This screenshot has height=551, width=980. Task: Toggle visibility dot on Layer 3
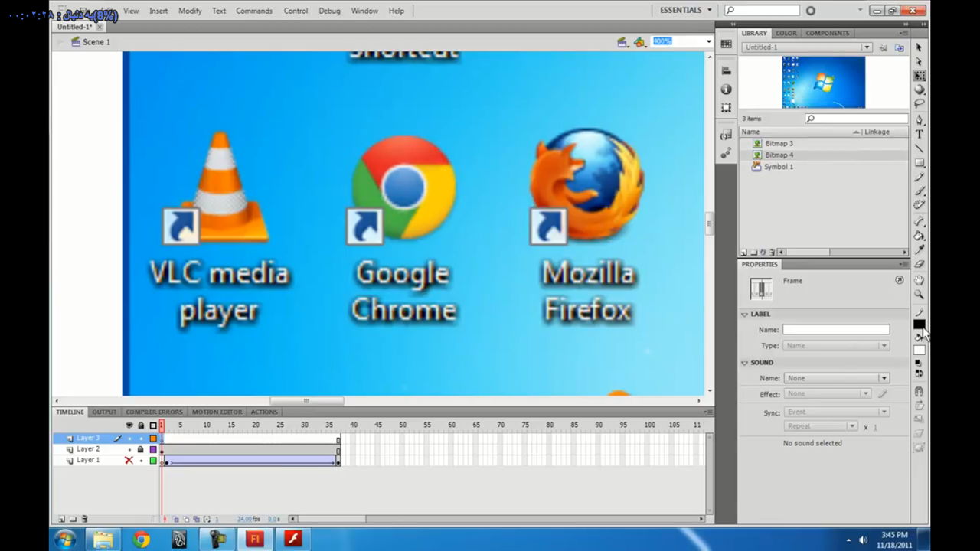click(129, 439)
